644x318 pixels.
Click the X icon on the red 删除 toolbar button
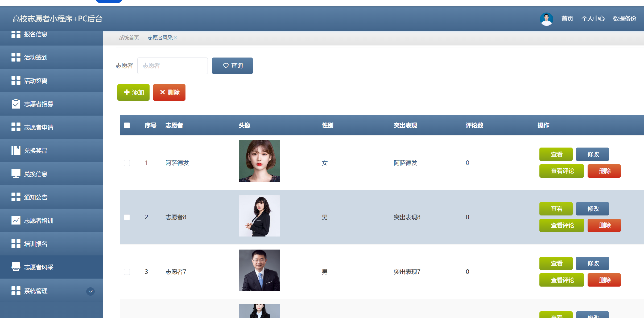click(x=163, y=92)
